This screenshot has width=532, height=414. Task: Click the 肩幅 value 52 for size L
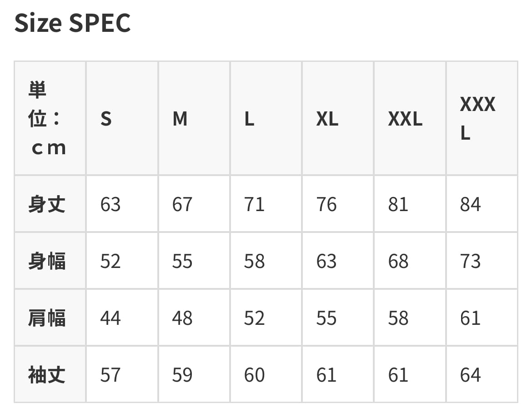254,318
